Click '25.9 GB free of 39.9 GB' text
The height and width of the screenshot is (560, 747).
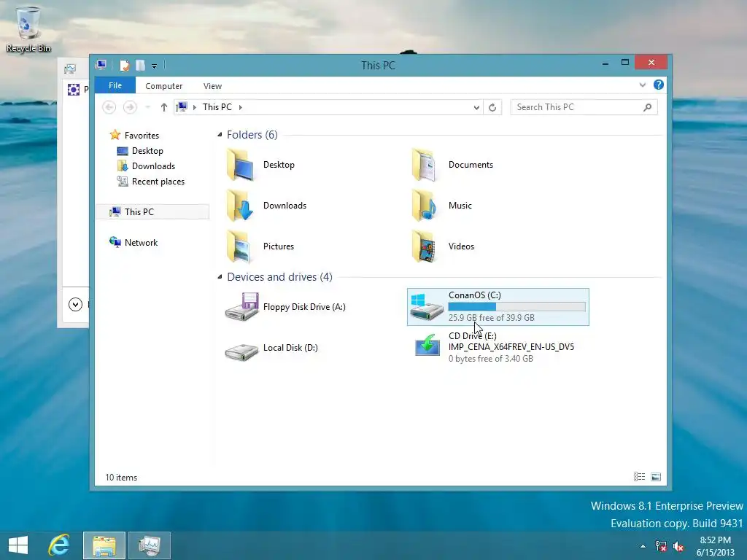coord(491,318)
